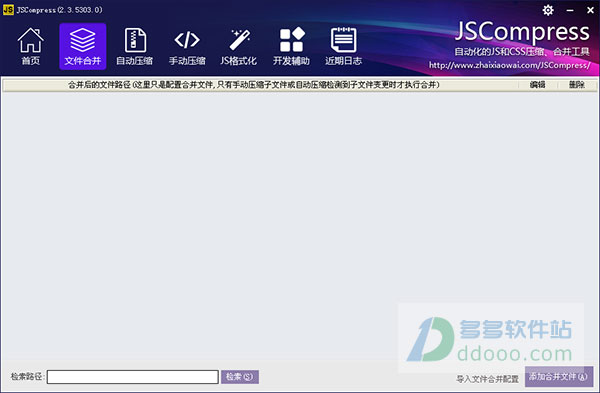
Task: Close the JSCompress window
Action: (590, 10)
